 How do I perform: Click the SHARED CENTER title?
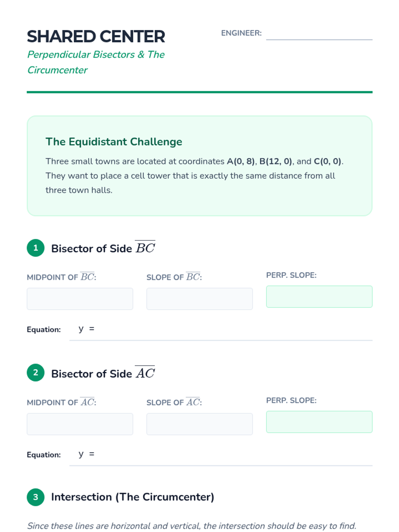coord(96,37)
